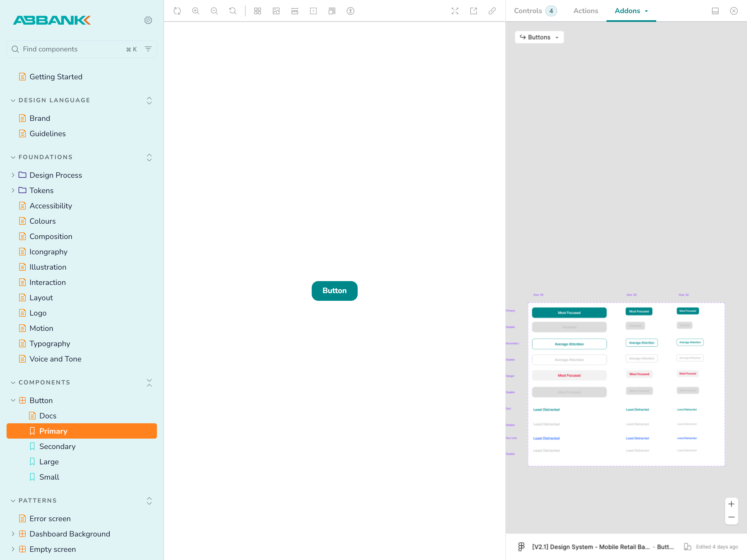Image resolution: width=747 pixels, height=560 pixels.
Task: Enable the measure tool in the toolbar
Action: coord(294,11)
